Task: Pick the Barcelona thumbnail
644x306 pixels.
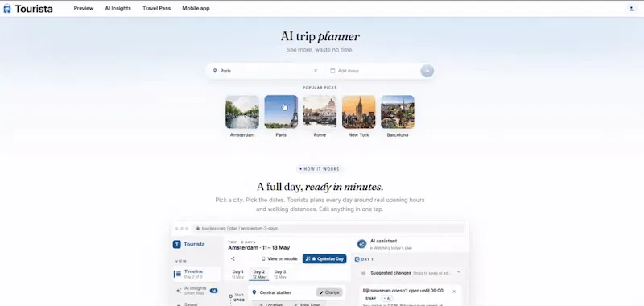Action: 398,112
